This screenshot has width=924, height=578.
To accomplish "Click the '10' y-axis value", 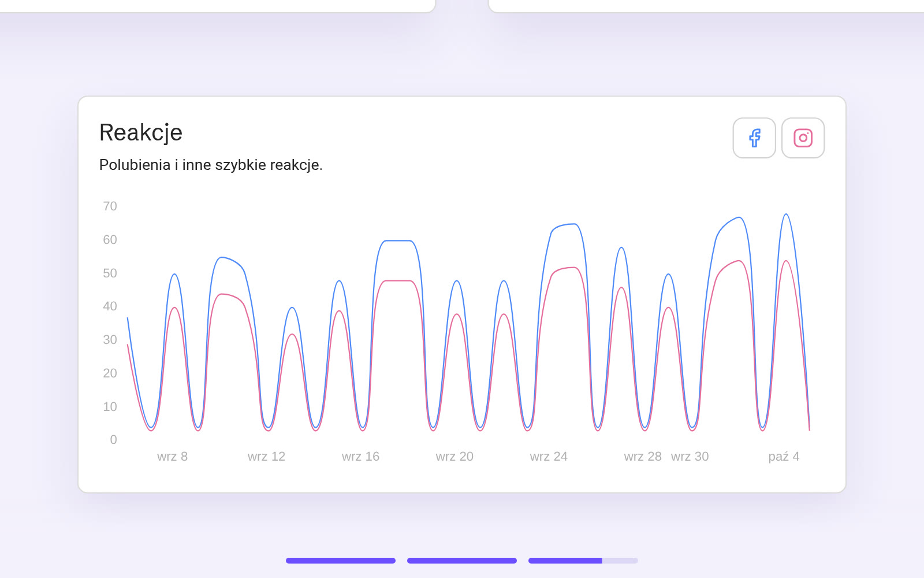I will point(110,407).
